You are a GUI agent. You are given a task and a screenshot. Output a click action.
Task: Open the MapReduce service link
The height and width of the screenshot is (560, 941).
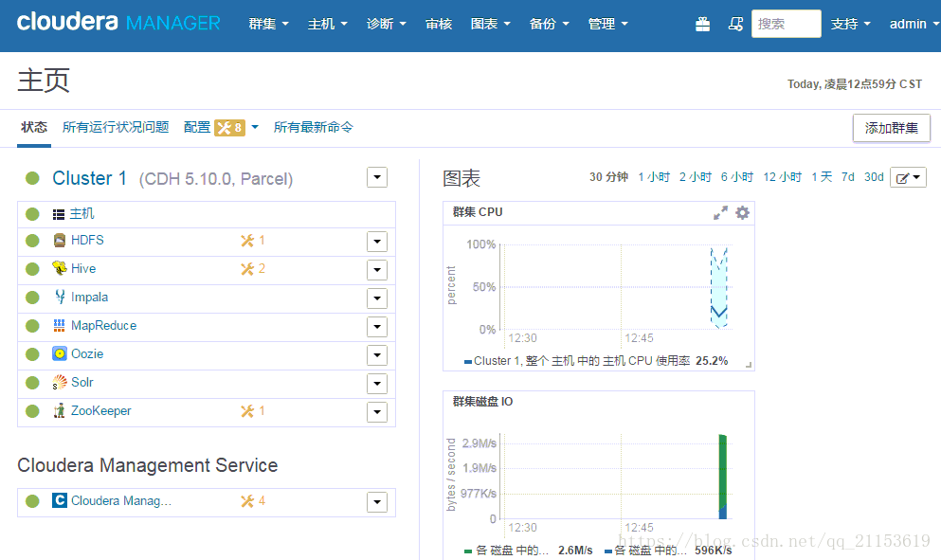[x=104, y=325]
